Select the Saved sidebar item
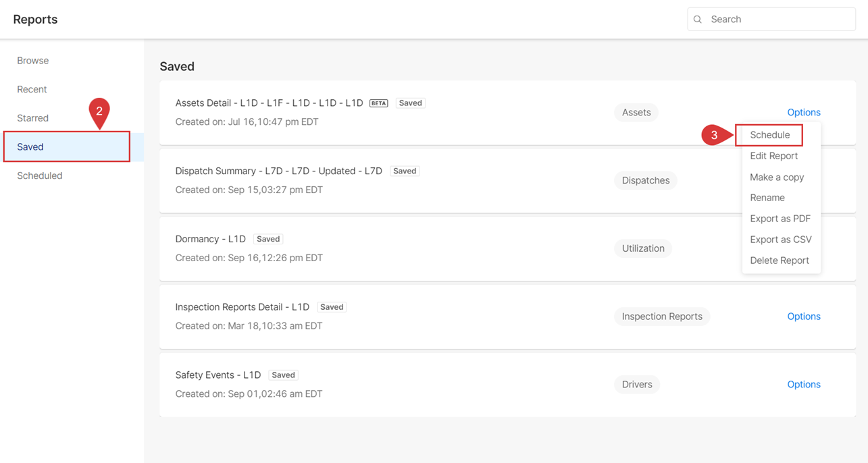The width and height of the screenshot is (868, 463). coord(30,146)
